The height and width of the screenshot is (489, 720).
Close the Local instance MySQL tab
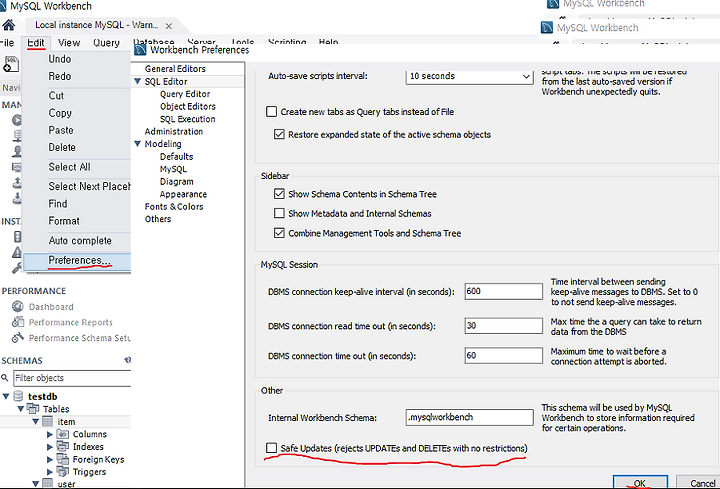click(169, 26)
